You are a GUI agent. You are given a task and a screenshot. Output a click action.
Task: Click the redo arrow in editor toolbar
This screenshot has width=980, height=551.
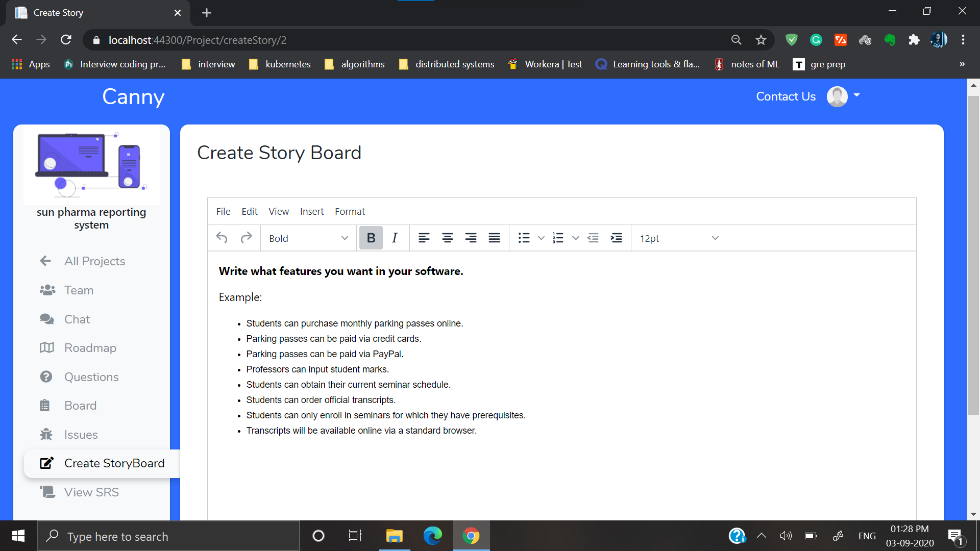point(246,238)
